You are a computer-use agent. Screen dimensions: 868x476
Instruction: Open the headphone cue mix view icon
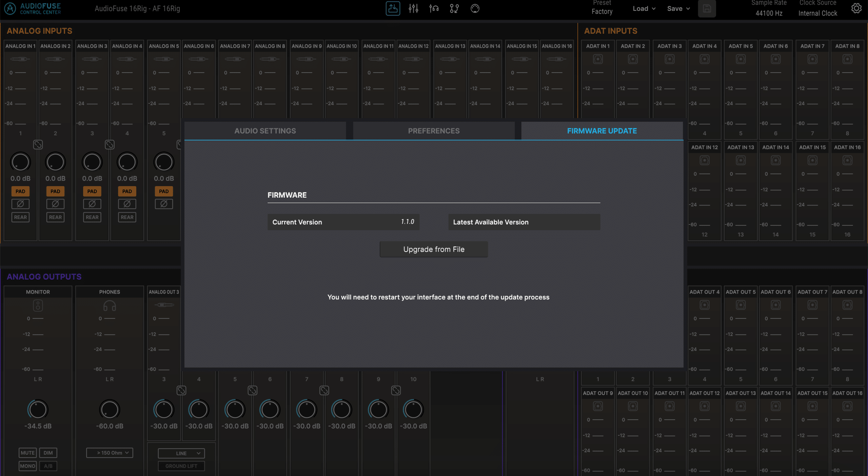click(x=434, y=8)
